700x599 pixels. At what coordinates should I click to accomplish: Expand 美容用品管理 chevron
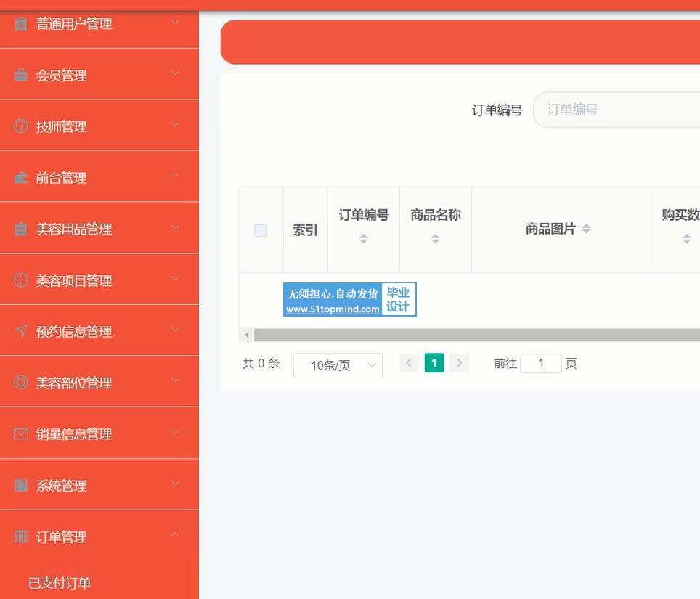click(x=176, y=227)
